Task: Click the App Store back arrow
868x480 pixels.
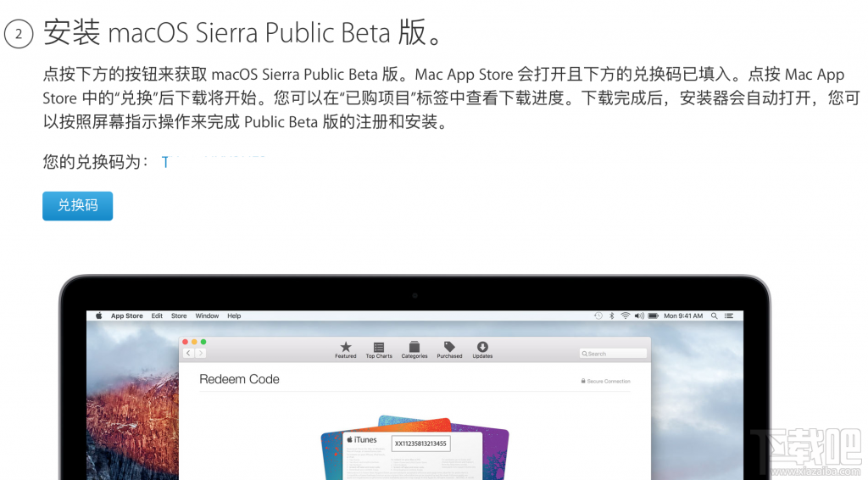Action: tap(188, 354)
